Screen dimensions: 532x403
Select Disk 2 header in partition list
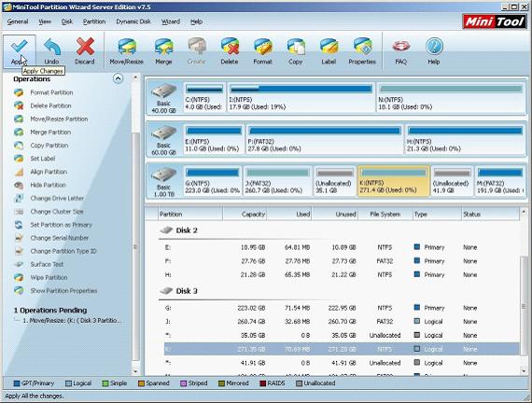coord(187,230)
